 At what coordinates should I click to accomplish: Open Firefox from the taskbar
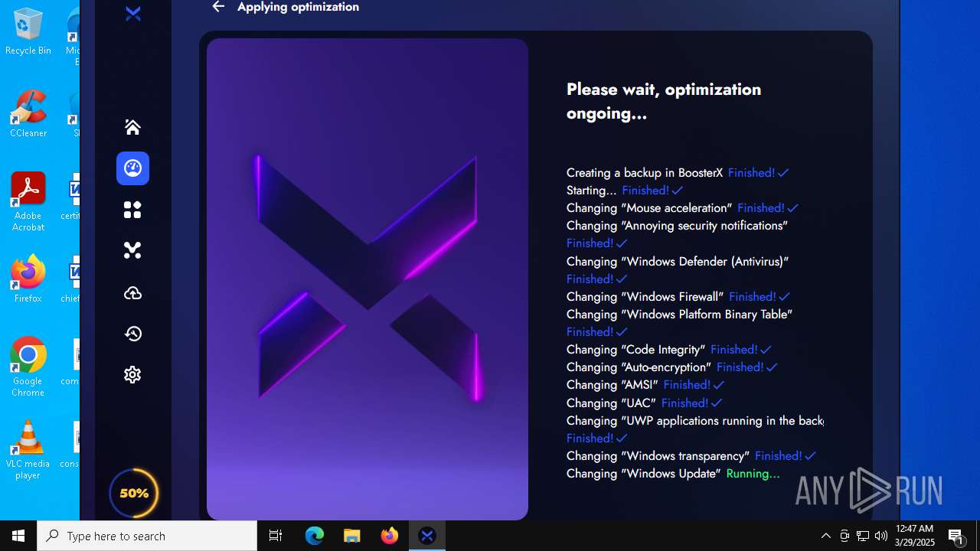pos(390,536)
